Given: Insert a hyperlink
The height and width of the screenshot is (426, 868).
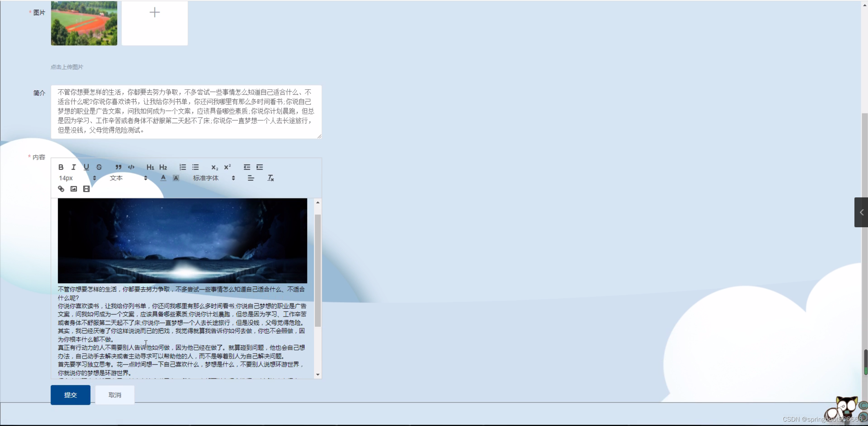Looking at the screenshot, I should [x=61, y=189].
